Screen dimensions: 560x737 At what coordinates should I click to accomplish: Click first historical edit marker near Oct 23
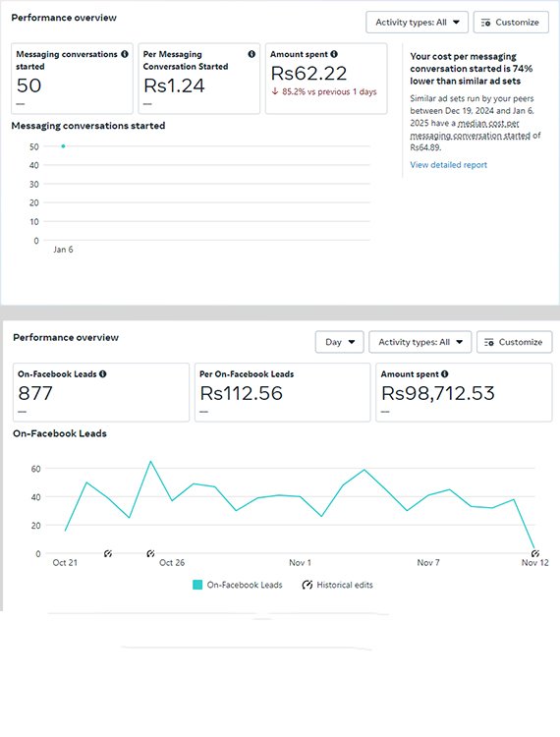108,553
